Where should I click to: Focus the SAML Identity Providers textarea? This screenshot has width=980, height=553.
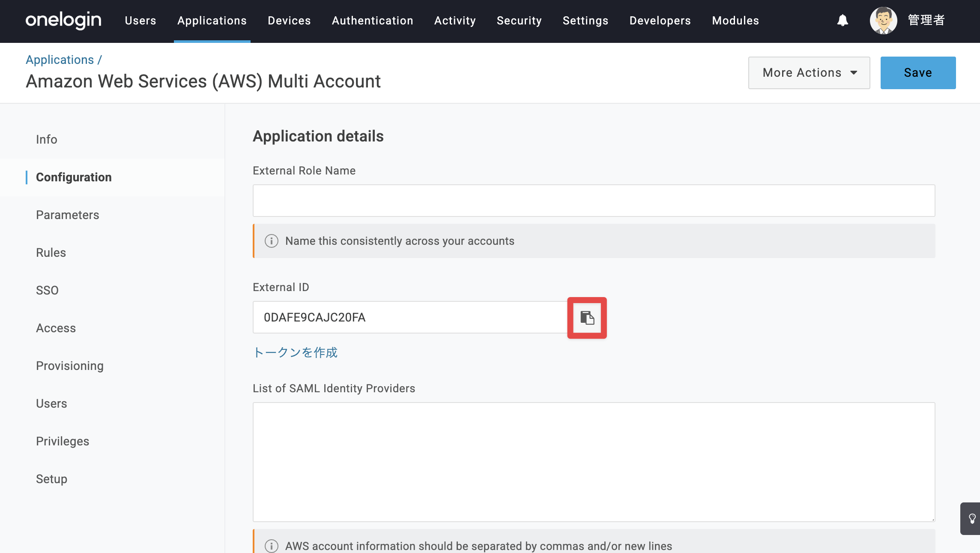pos(594,462)
